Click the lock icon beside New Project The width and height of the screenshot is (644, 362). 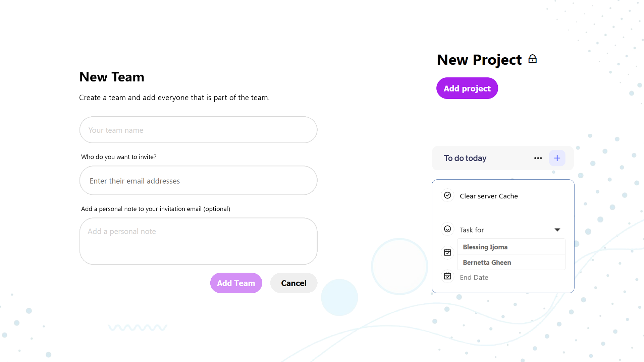tap(533, 59)
